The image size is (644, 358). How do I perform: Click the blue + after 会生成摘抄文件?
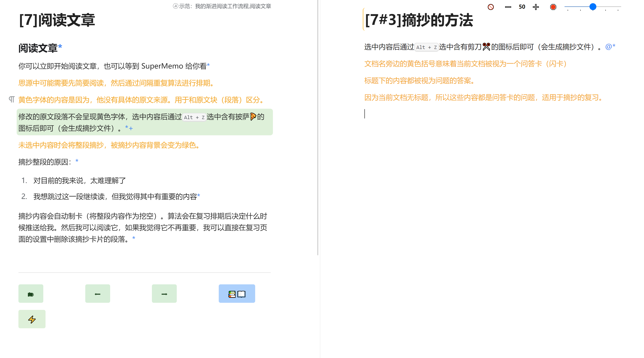131,128
